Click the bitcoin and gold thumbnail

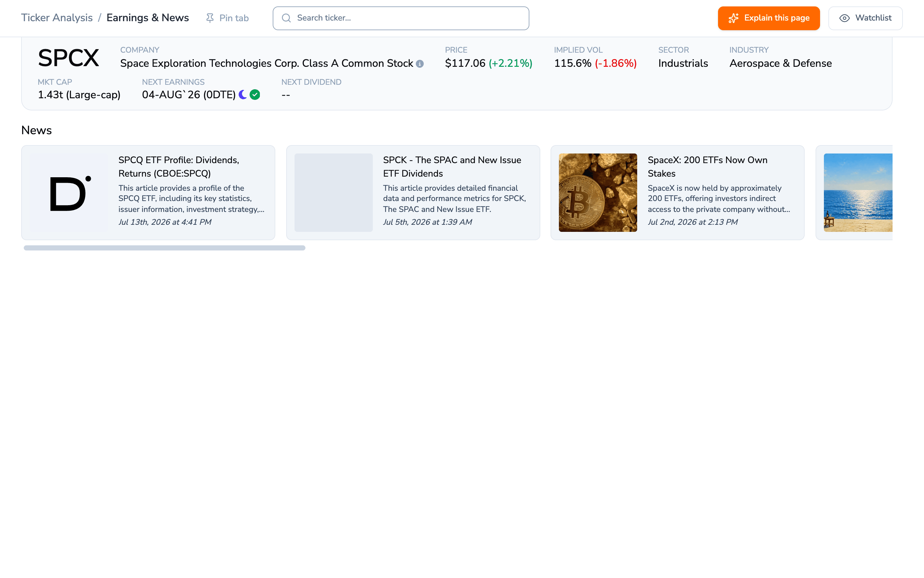coord(598,193)
